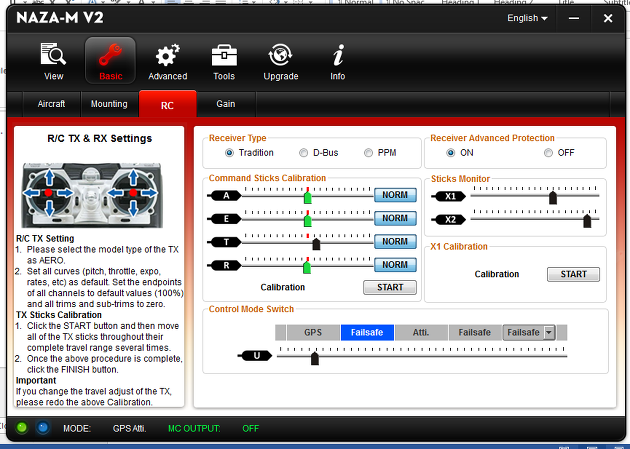Click the E channel slider handle

(x=308, y=220)
